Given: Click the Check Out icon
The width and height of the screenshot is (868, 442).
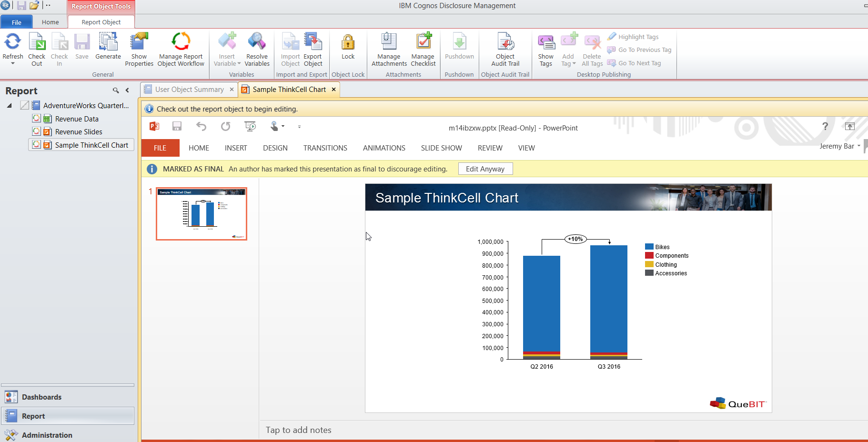Looking at the screenshot, I should [x=37, y=41].
